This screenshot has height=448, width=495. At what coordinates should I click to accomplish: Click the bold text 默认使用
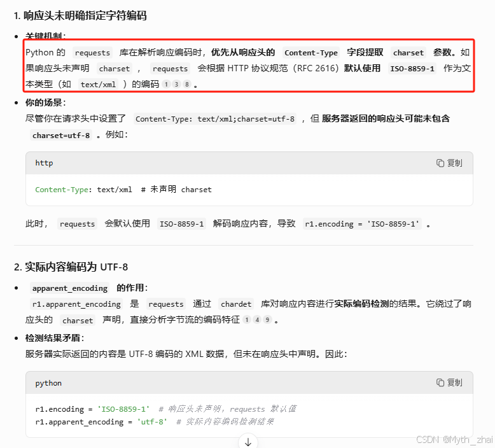[x=362, y=68]
